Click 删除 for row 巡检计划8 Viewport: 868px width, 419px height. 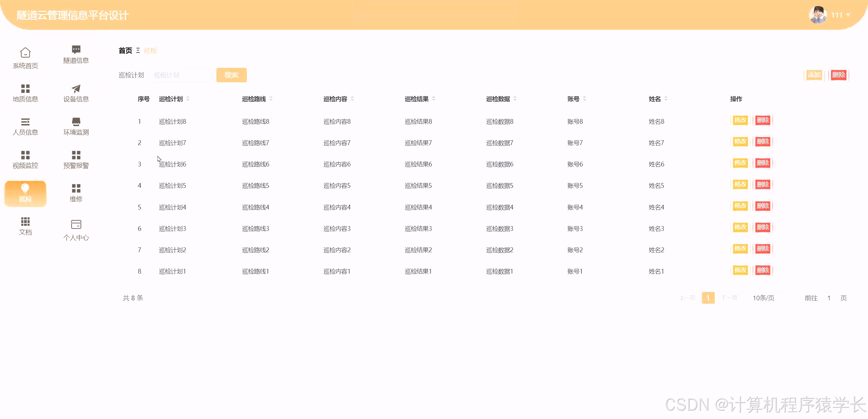763,120
